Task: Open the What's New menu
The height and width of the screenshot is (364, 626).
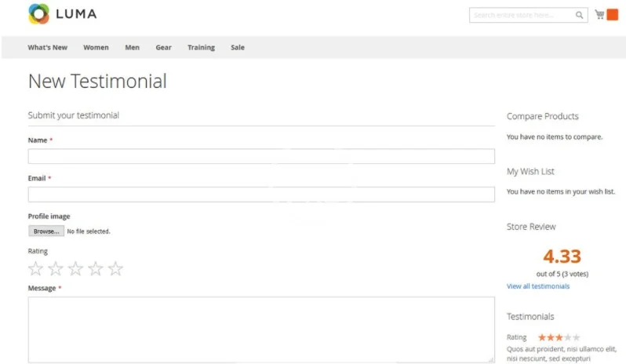Action: (47, 48)
